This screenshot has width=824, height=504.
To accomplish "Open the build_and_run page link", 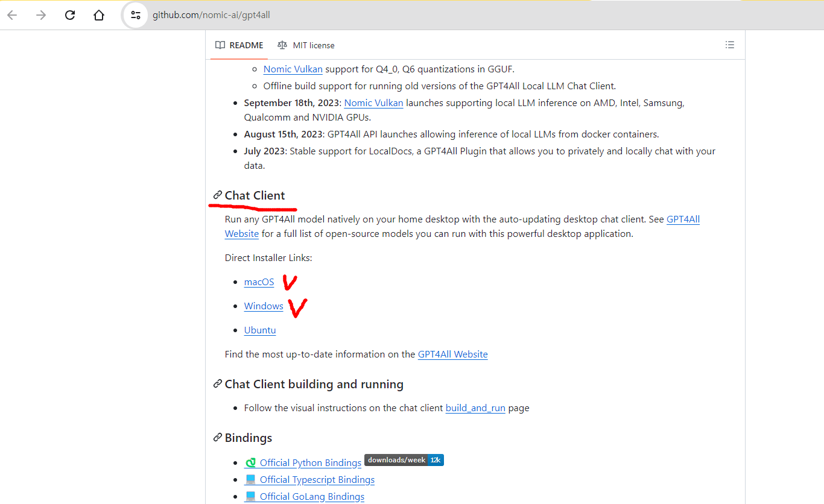I will (x=475, y=408).
